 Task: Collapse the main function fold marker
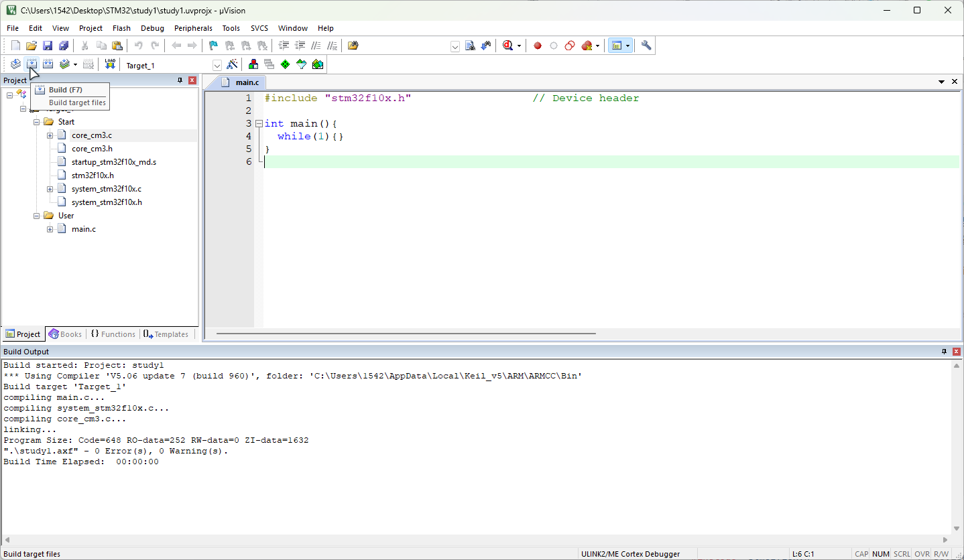[258, 123]
